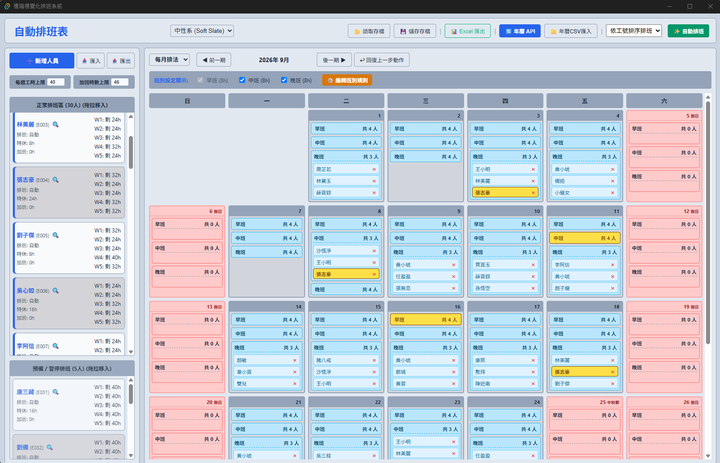Click the 匯入 personnel import button

point(90,61)
